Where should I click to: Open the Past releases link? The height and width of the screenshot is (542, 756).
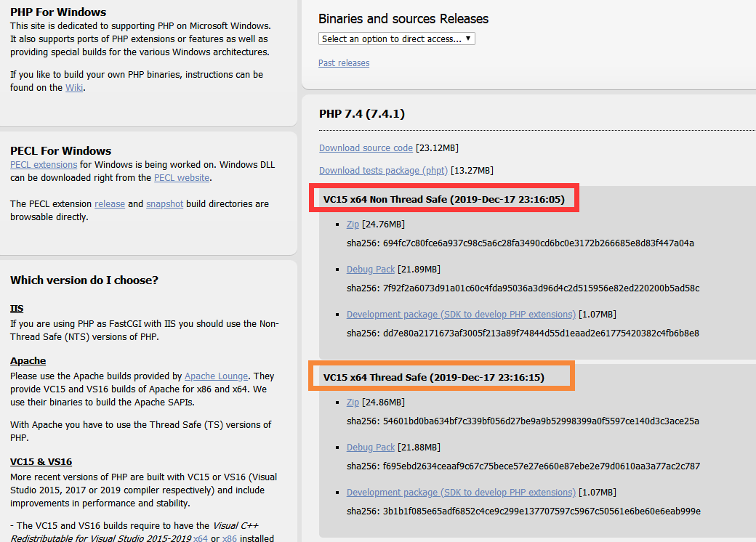click(x=344, y=63)
